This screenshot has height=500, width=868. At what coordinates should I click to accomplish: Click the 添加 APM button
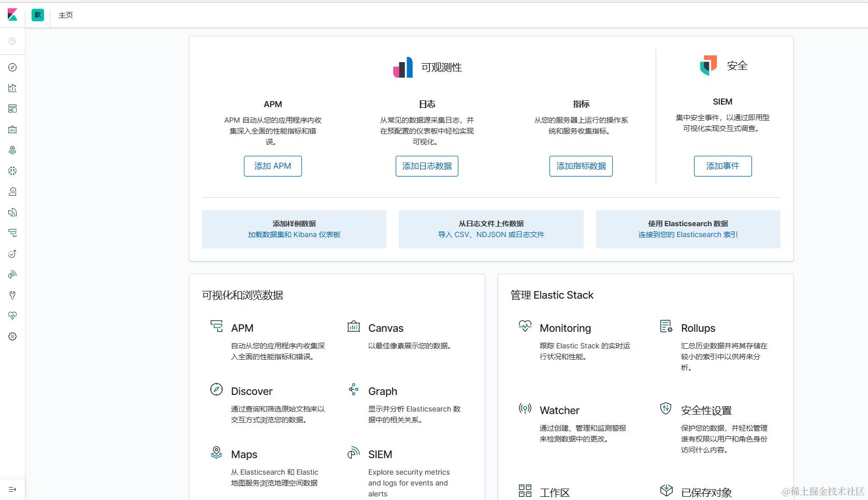273,166
